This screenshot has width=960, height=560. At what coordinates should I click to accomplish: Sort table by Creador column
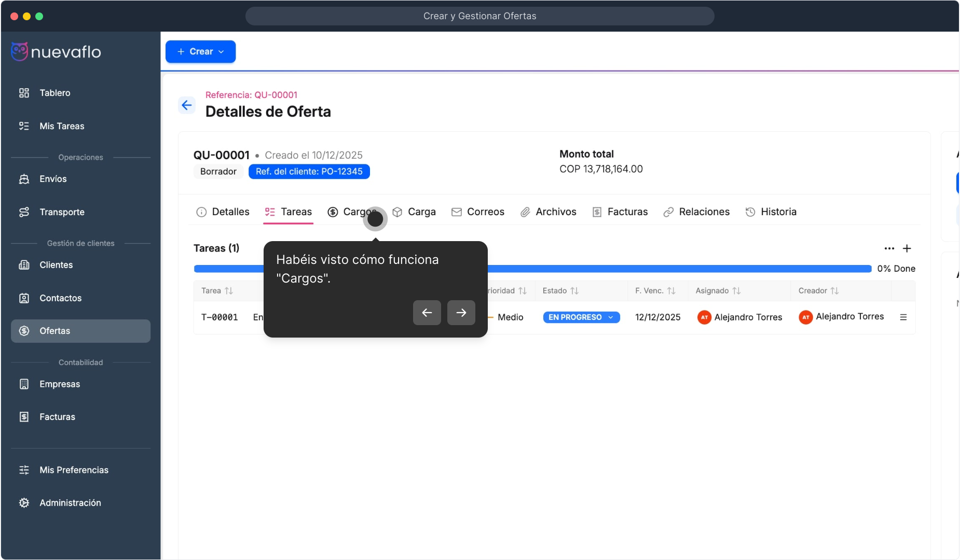coord(834,291)
